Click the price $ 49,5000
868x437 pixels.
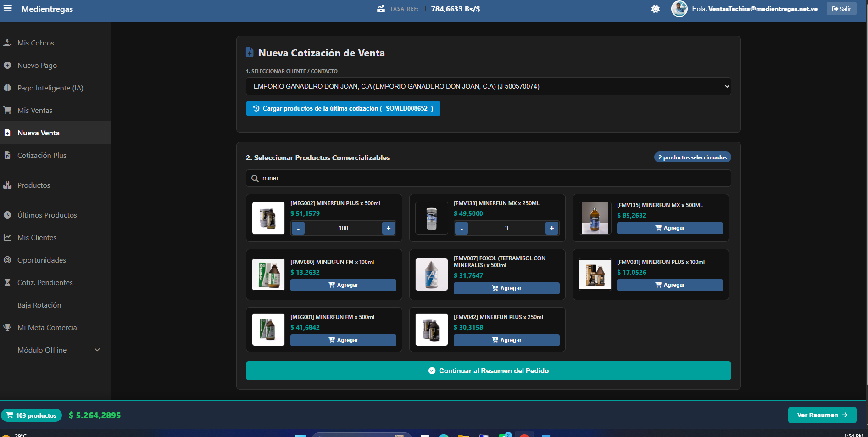pos(468,213)
